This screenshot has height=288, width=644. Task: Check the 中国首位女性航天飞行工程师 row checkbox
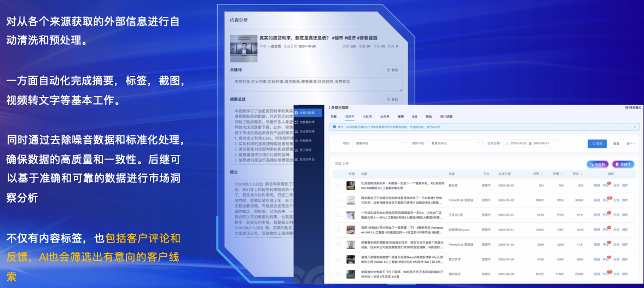[339, 274]
